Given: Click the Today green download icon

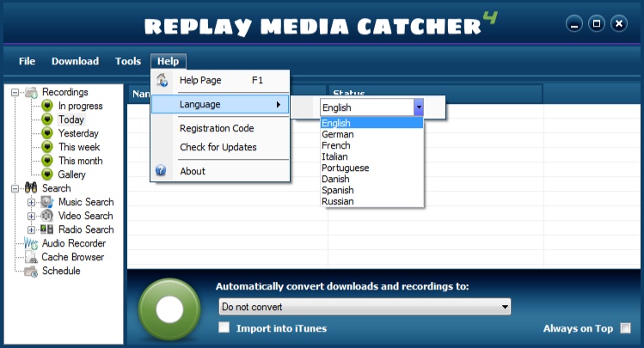Looking at the screenshot, I should click(x=47, y=119).
